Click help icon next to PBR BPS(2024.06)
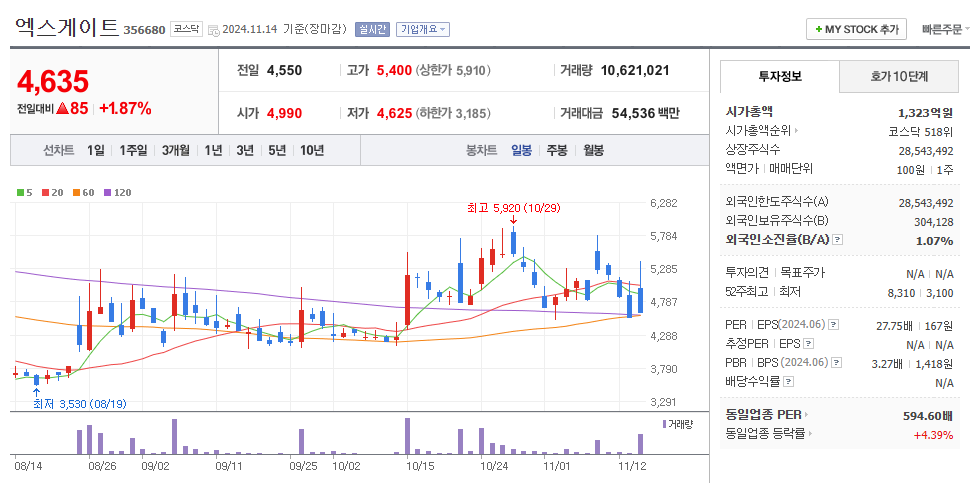Viewport: 974px width, 483px height. pyautogui.click(x=837, y=363)
